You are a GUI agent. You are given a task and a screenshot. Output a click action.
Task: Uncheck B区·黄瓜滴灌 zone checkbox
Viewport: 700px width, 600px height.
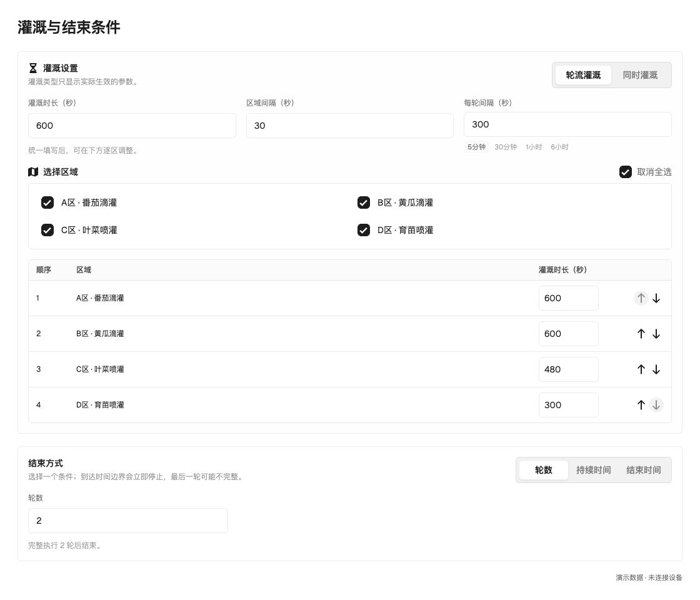click(x=364, y=202)
